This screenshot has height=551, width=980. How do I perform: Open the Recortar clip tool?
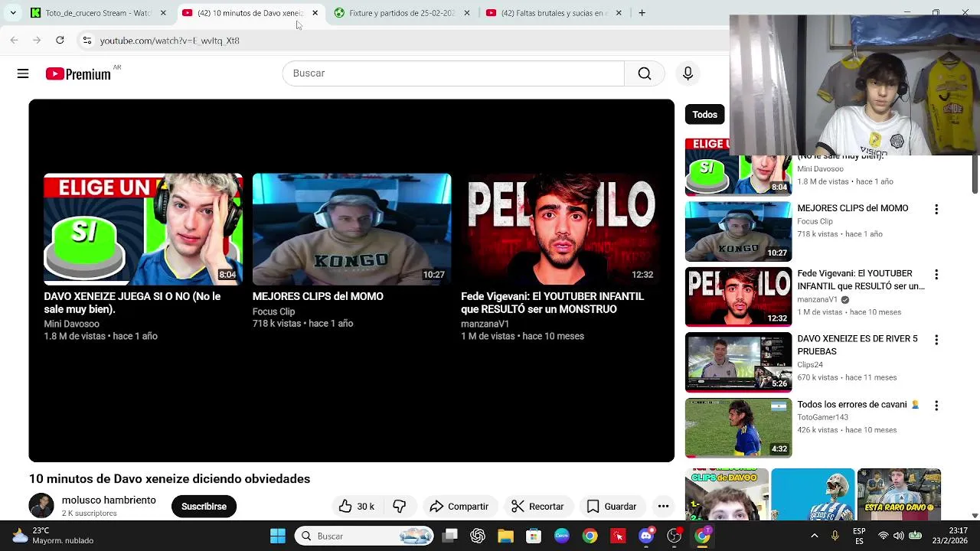[x=537, y=507]
